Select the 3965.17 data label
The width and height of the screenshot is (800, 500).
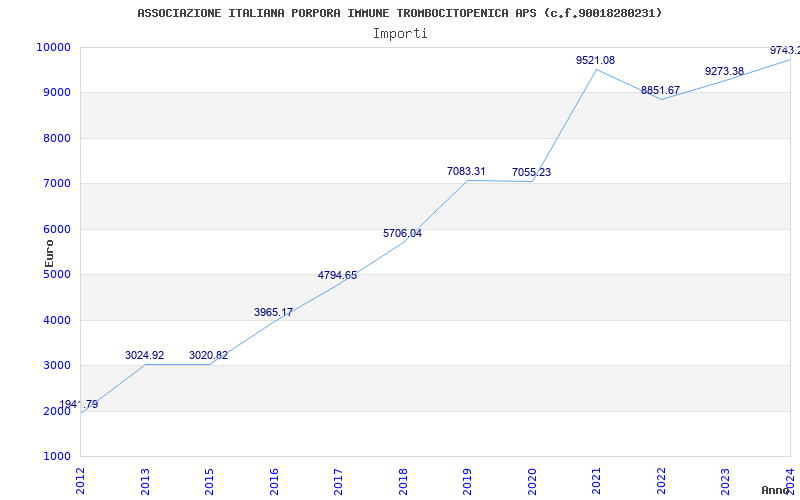pyautogui.click(x=273, y=312)
